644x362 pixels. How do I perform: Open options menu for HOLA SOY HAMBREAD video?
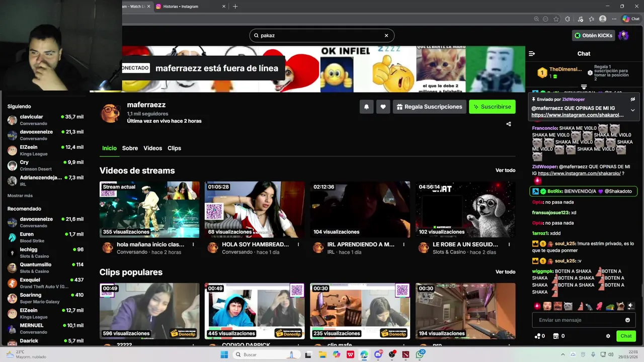298,245
